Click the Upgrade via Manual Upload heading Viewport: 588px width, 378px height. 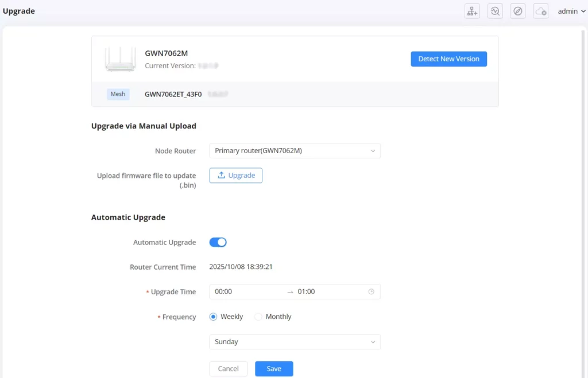[144, 126]
